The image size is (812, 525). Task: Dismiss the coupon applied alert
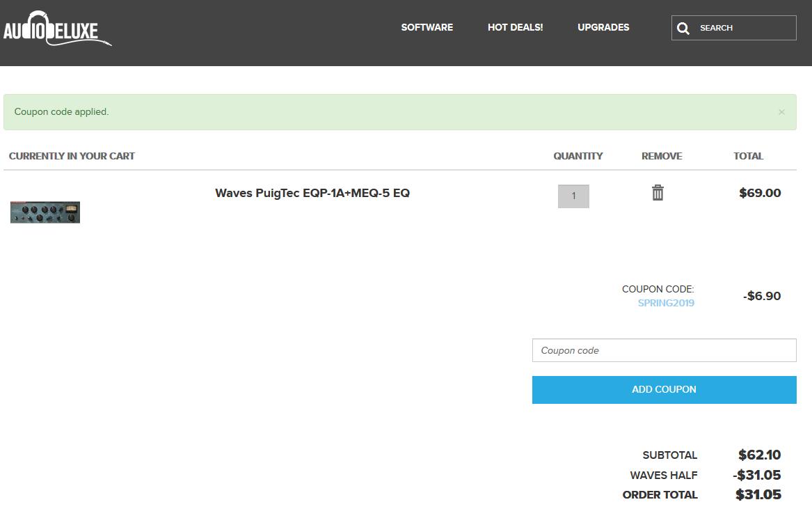[781, 112]
